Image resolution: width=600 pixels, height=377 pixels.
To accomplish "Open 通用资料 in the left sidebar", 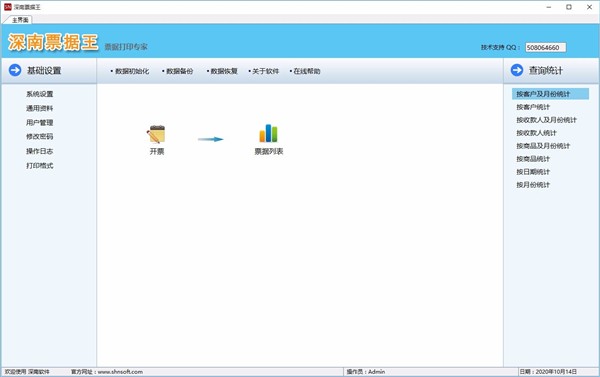I will pos(40,108).
